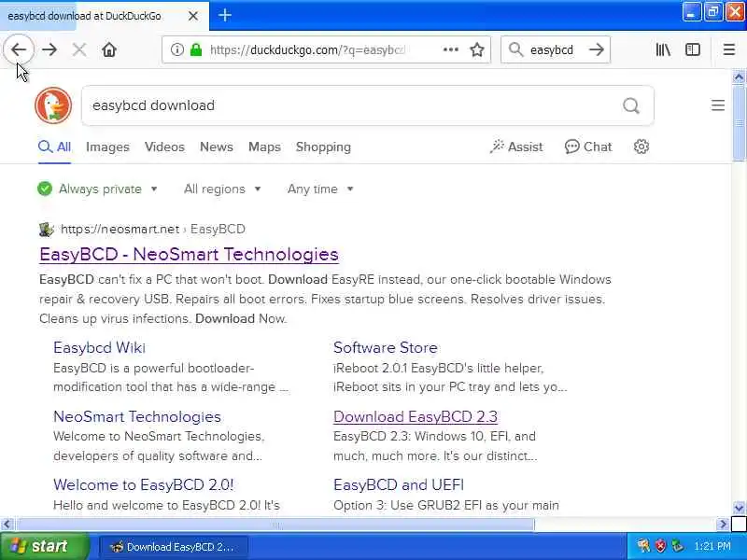
Task: Switch to the Shopping tab
Action: click(323, 147)
